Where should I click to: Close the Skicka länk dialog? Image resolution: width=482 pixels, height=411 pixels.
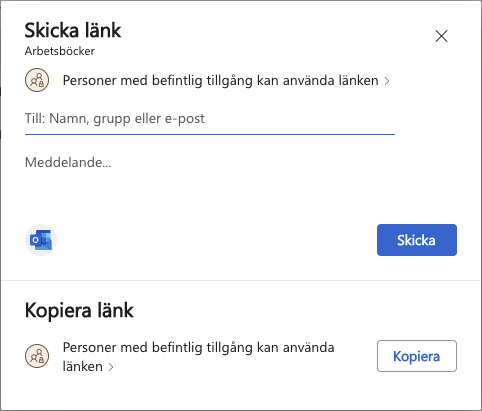[441, 36]
